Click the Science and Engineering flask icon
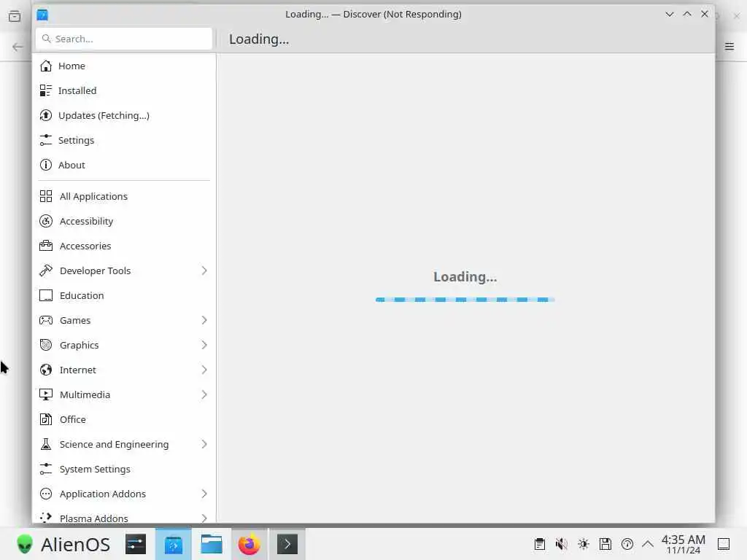747x560 pixels. (x=46, y=444)
